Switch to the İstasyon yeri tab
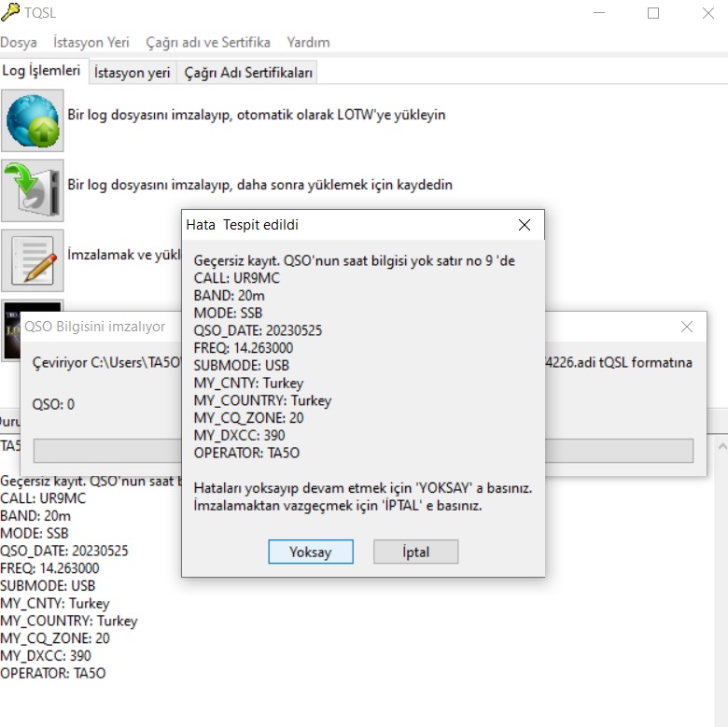 click(133, 73)
